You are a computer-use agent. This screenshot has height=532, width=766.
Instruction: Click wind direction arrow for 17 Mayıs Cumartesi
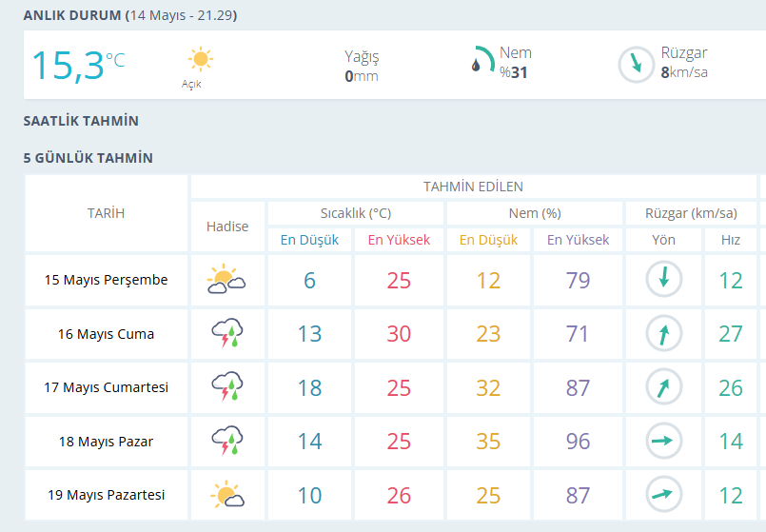pos(663,387)
